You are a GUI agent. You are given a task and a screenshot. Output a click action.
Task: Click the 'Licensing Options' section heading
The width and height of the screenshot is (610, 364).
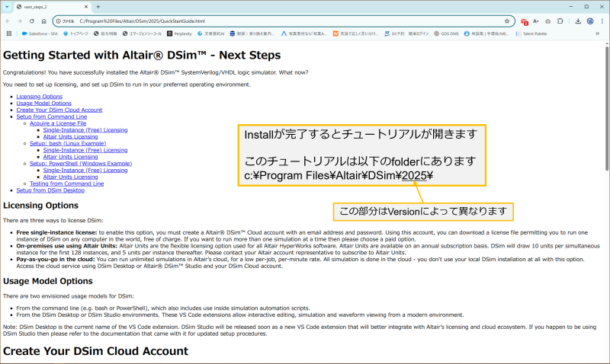(40, 205)
